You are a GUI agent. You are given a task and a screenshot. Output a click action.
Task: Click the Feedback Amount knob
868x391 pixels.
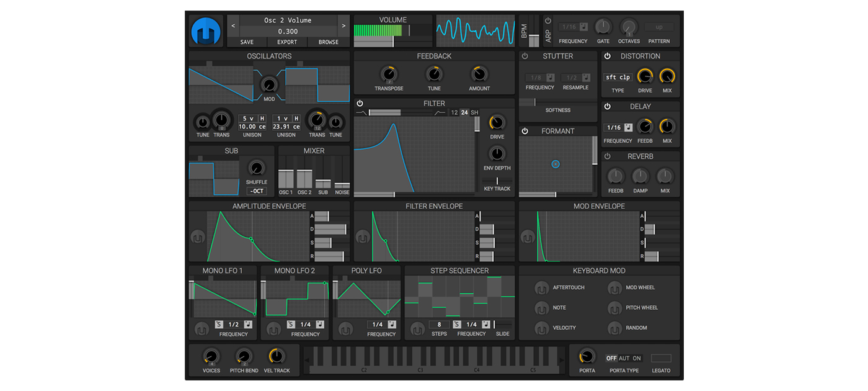[479, 74]
